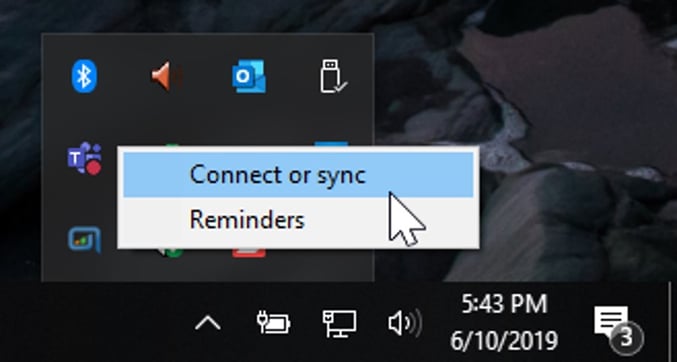
Task: Open the blue graphics monitor tray icon
Action: click(85, 239)
